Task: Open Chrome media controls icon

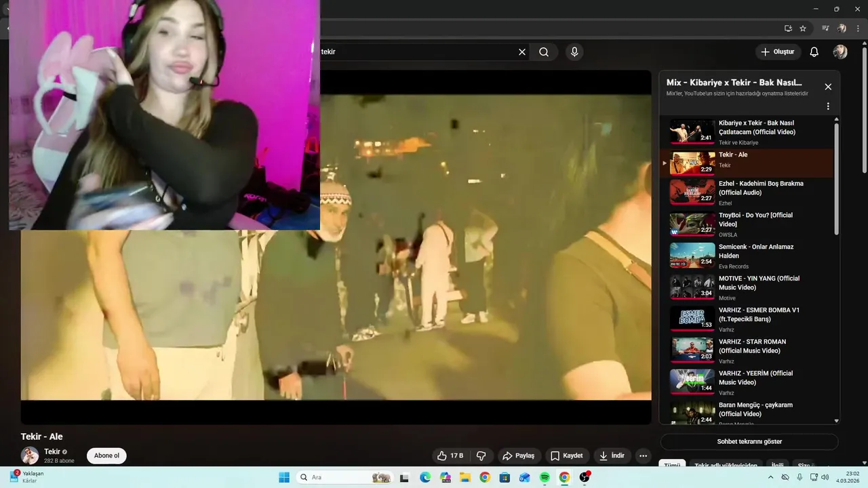Action: [x=825, y=28]
